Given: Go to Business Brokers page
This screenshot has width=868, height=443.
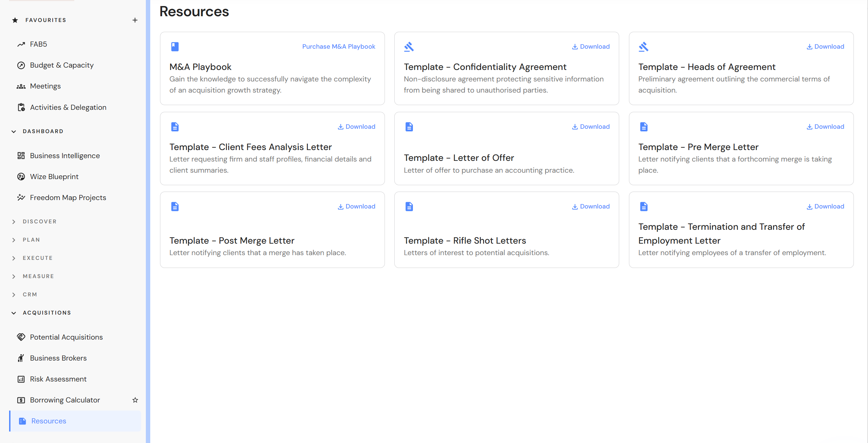Looking at the screenshot, I should click(58, 358).
